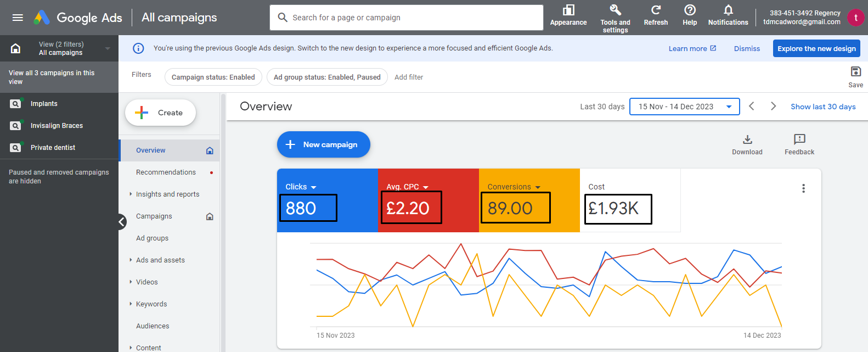
Task: Open the Ad groups page
Action: click(152, 238)
